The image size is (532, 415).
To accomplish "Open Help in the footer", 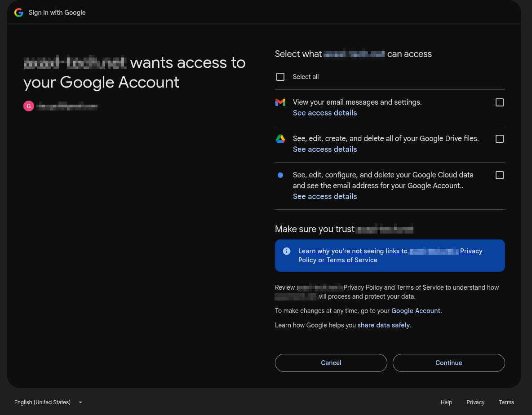I will 446,402.
